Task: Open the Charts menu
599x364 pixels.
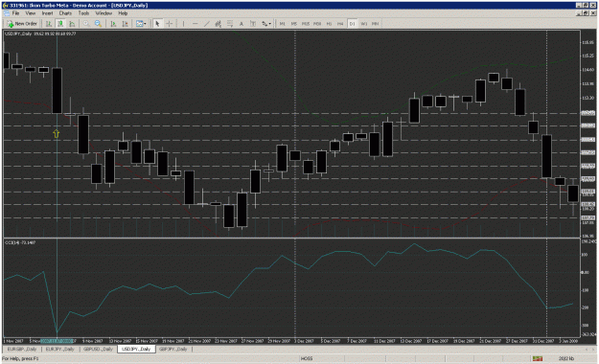Action: click(65, 13)
